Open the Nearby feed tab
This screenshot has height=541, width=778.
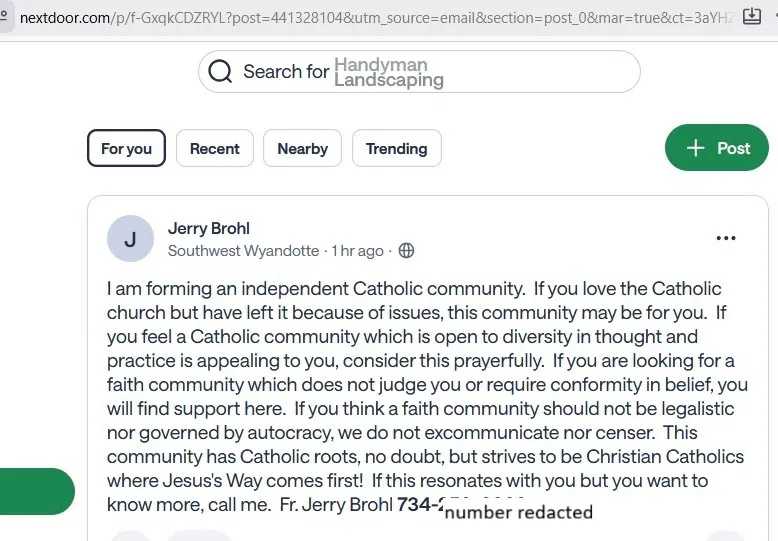point(302,149)
